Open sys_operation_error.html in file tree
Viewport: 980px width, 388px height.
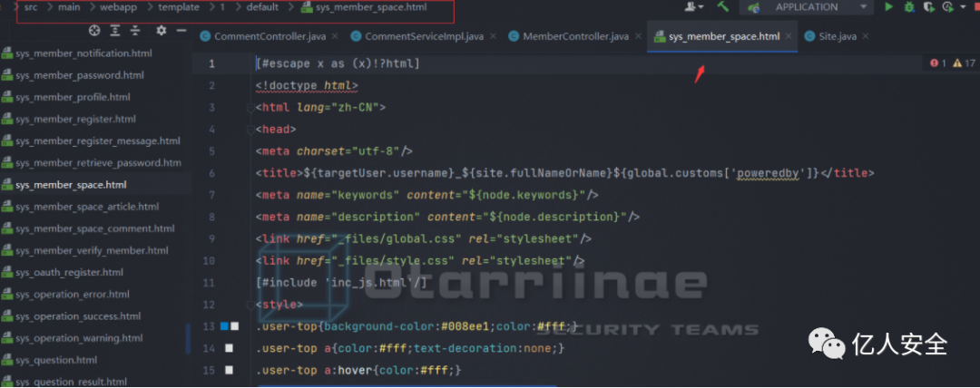pyautogui.click(x=73, y=295)
